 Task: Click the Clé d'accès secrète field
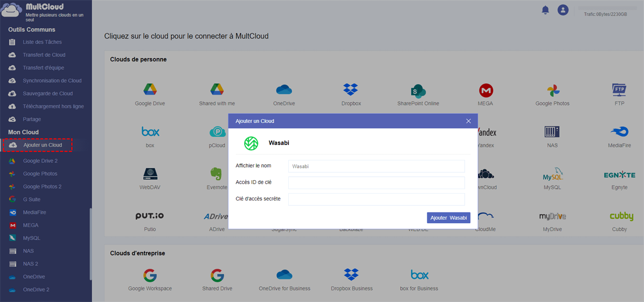[376, 199]
